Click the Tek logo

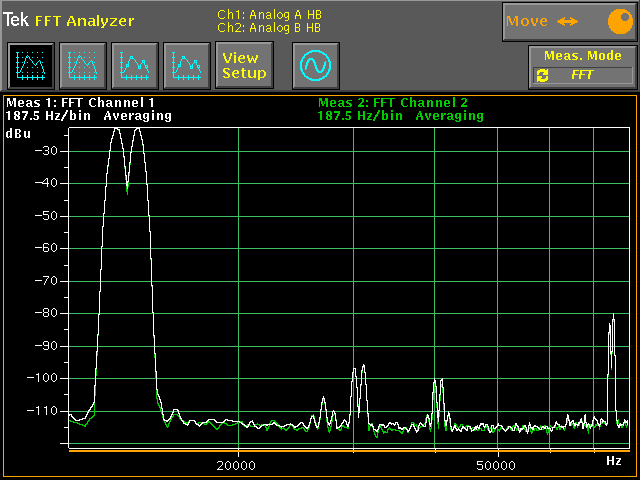16,20
